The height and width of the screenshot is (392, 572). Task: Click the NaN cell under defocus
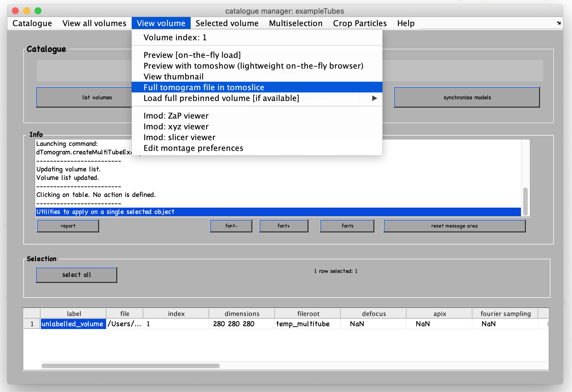pos(373,324)
